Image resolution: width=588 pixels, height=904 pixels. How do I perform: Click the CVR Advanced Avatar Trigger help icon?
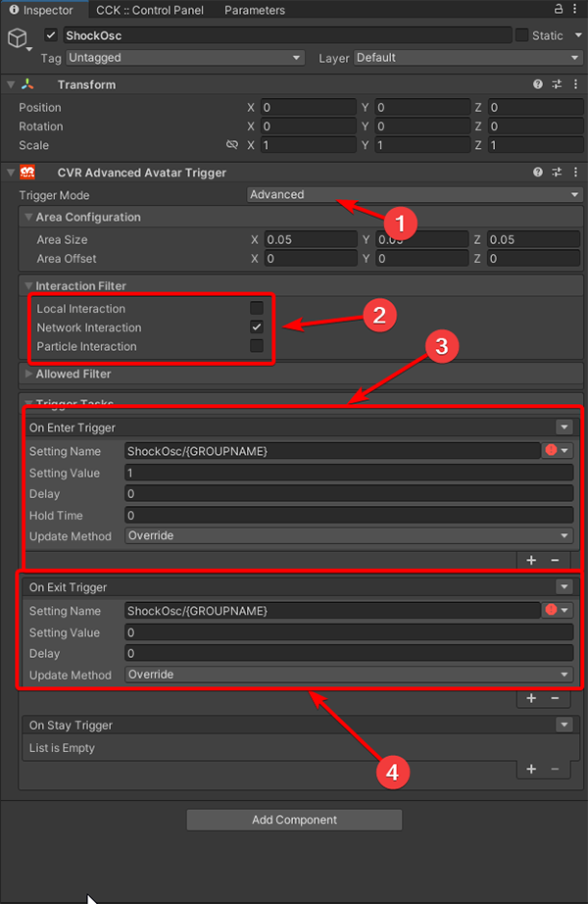coord(538,173)
